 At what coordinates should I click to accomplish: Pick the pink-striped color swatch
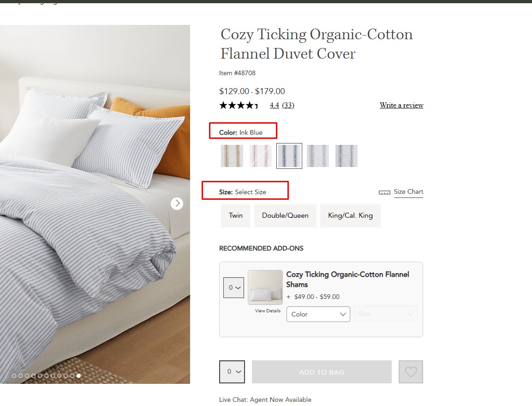click(x=261, y=156)
